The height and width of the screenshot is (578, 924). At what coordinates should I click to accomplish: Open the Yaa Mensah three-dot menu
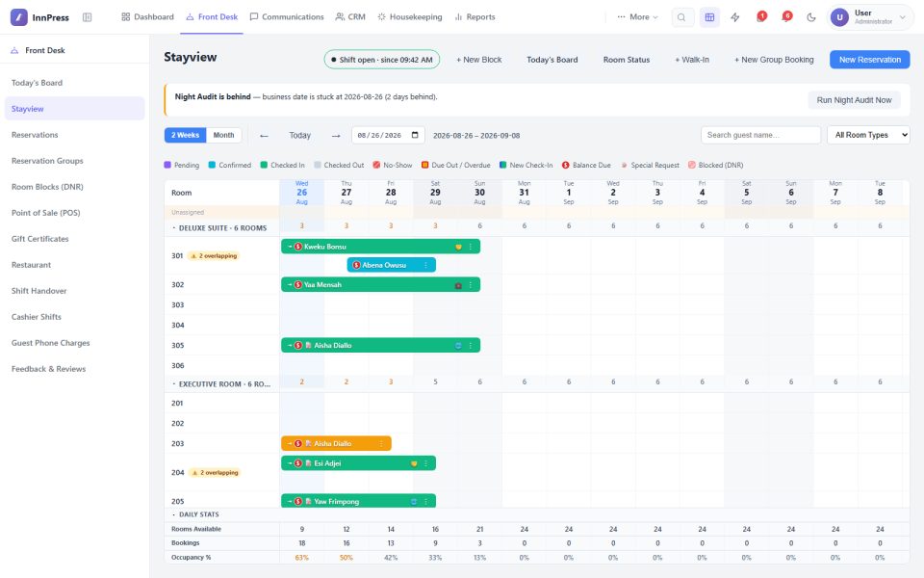click(x=471, y=285)
